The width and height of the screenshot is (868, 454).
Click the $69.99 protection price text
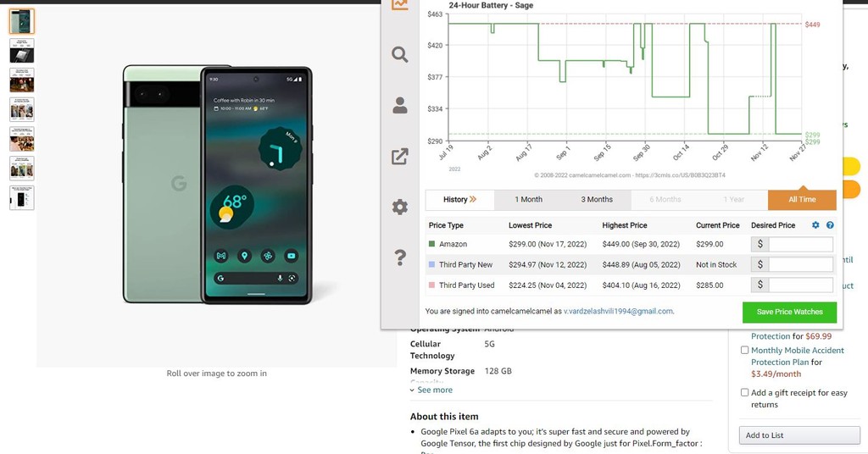click(819, 336)
